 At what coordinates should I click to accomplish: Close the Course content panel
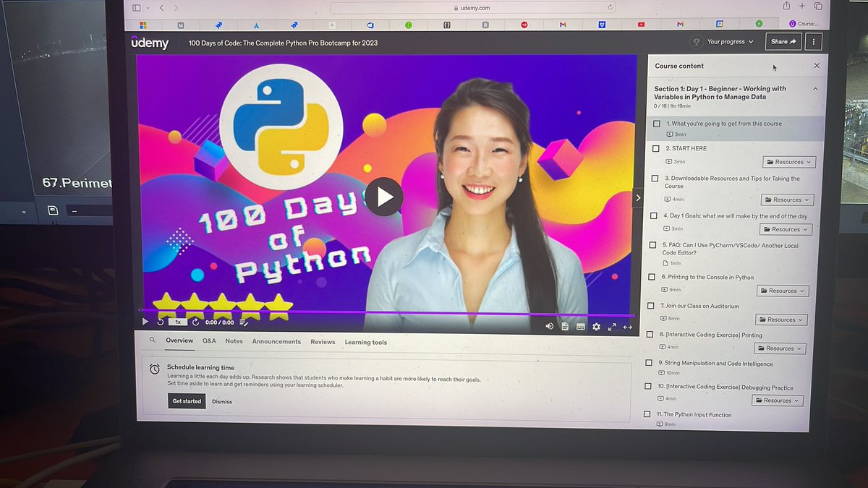(x=817, y=66)
